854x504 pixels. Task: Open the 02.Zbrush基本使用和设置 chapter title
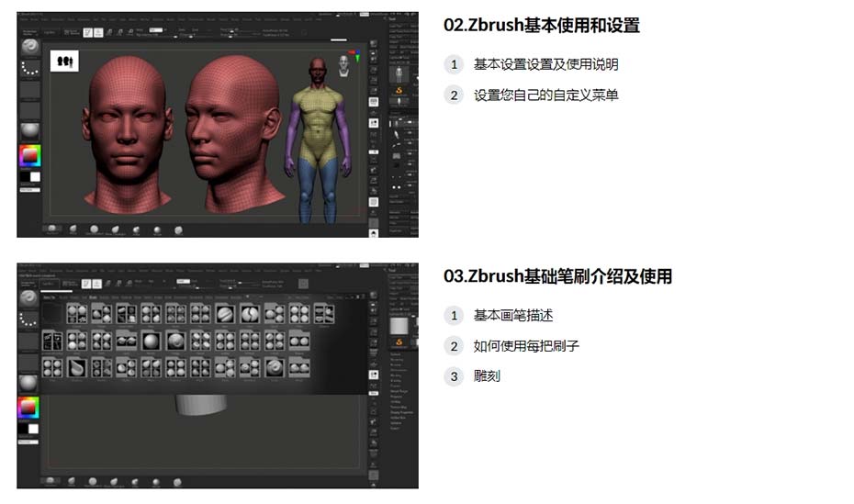point(542,25)
